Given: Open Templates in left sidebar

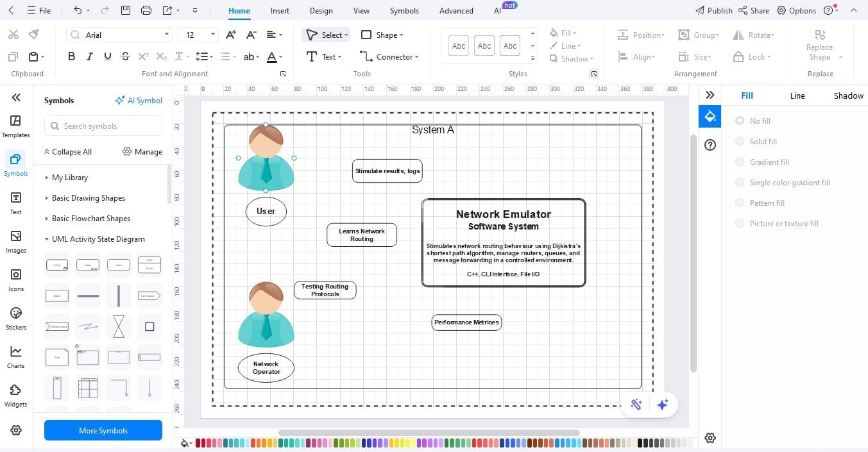Looking at the screenshot, I should (x=16, y=126).
